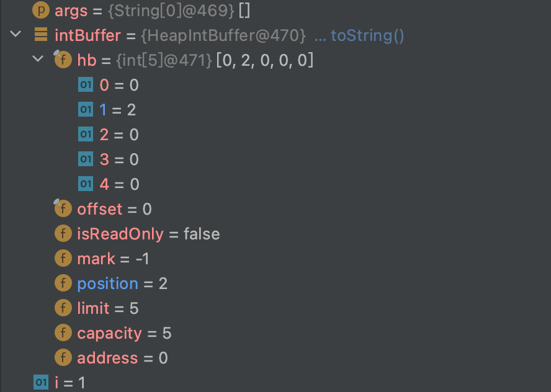Select the address = 0 field
This screenshot has height=392, width=551.
tap(122, 358)
